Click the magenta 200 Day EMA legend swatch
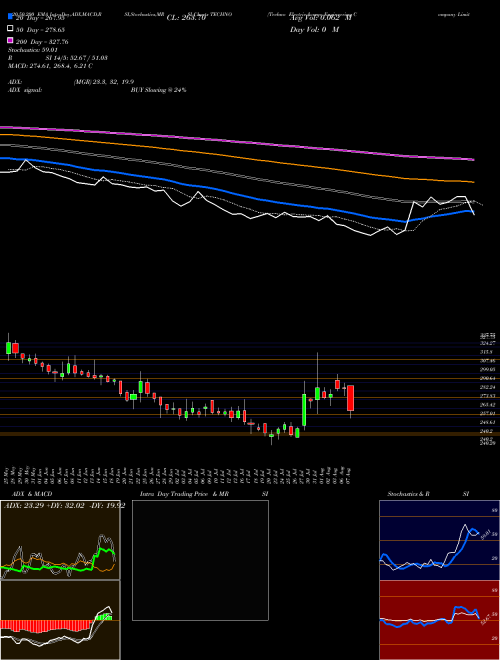This screenshot has height=660, width=500. (11, 41)
